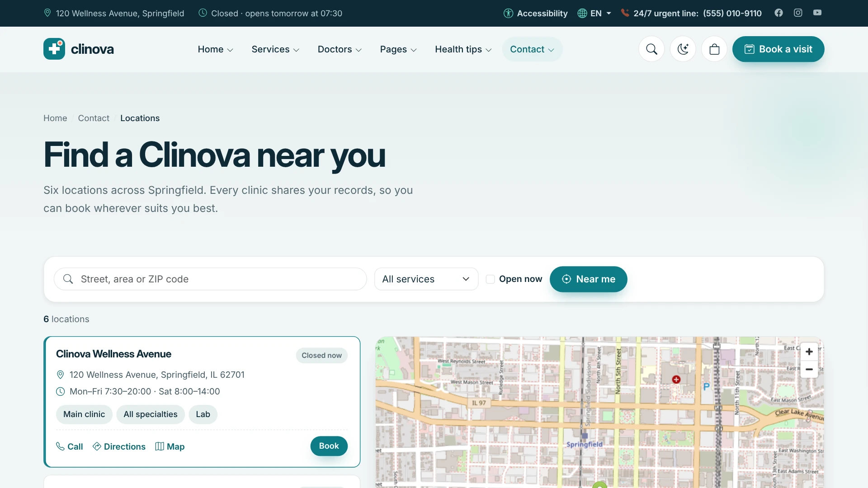The image size is (868, 488).
Task: Click the Book a visit button
Action: coord(778,49)
